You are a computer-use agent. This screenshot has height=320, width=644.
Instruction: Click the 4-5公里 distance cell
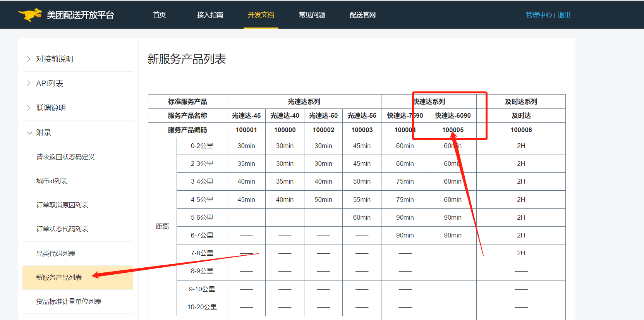[x=202, y=200]
